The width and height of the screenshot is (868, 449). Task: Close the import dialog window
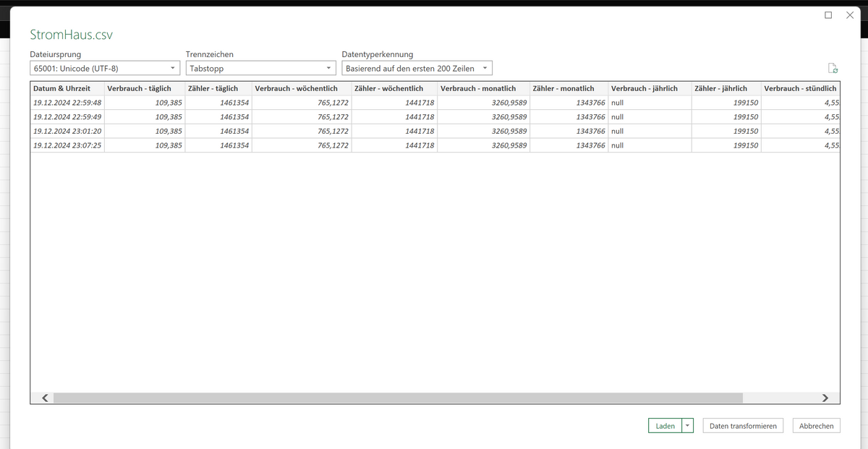850,15
